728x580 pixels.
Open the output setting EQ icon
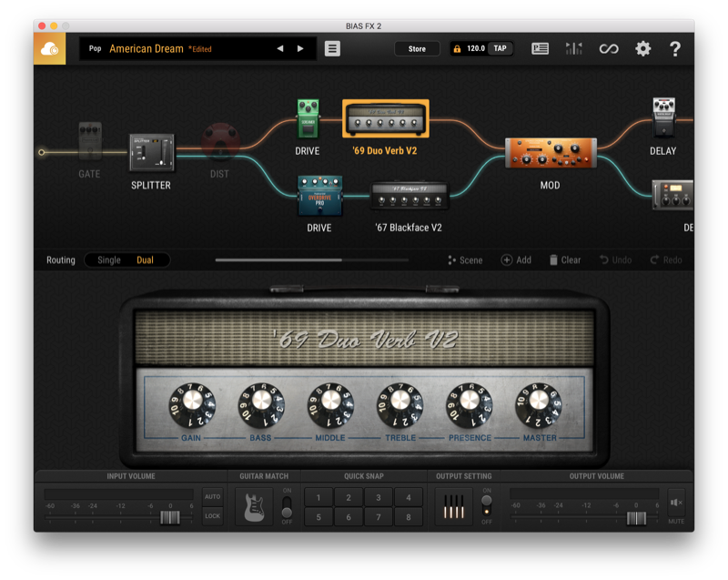click(453, 506)
